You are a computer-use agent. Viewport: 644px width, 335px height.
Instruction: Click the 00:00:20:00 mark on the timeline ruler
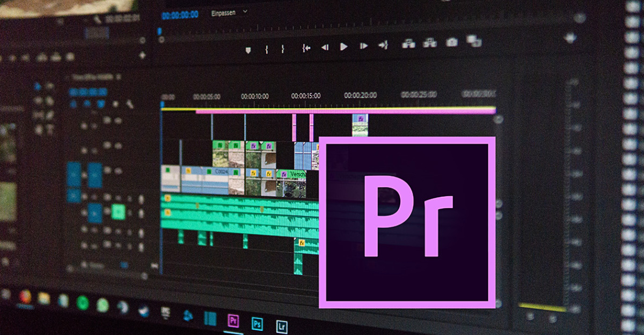coord(360,95)
